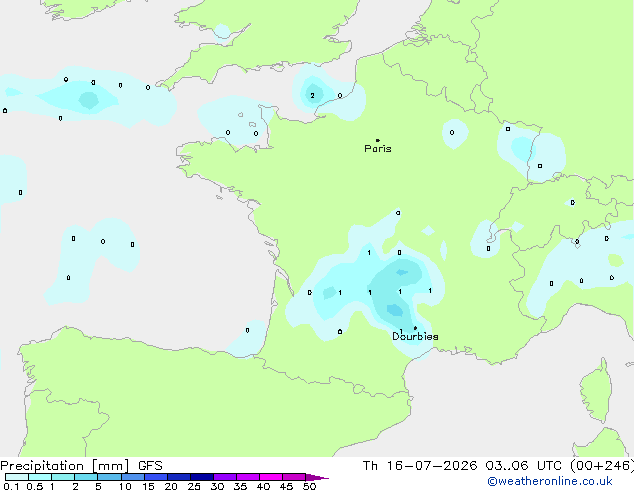Select the palest cyan 0.1–0.5 legend swatch
The width and height of the screenshot is (634, 490).
[x=17, y=477]
